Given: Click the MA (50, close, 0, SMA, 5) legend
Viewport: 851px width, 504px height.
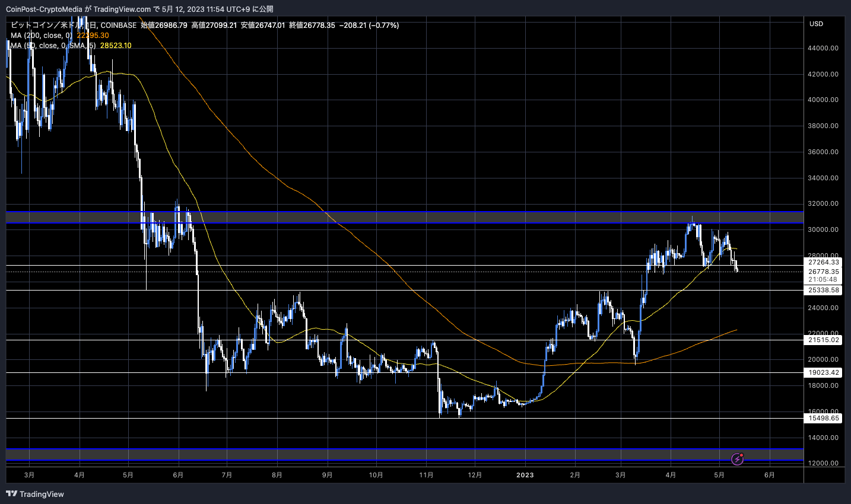Looking at the screenshot, I should point(53,46).
